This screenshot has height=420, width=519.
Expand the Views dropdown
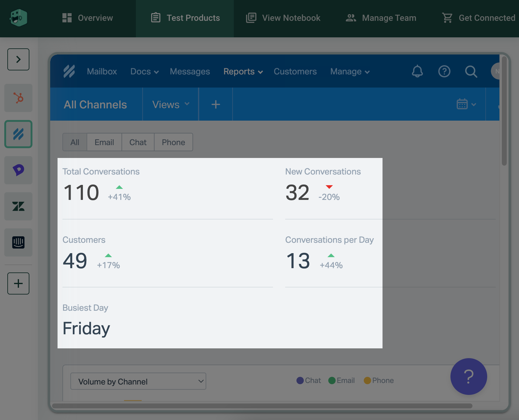pos(170,105)
